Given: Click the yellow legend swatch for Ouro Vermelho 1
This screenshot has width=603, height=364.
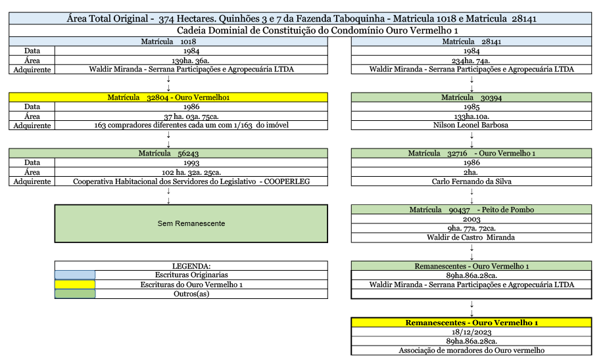Looking at the screenshot, I should 75,284.
